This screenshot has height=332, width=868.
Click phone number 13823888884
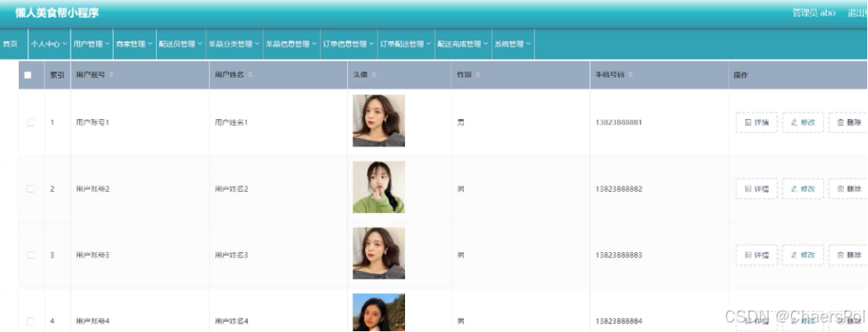pos(619,322)
